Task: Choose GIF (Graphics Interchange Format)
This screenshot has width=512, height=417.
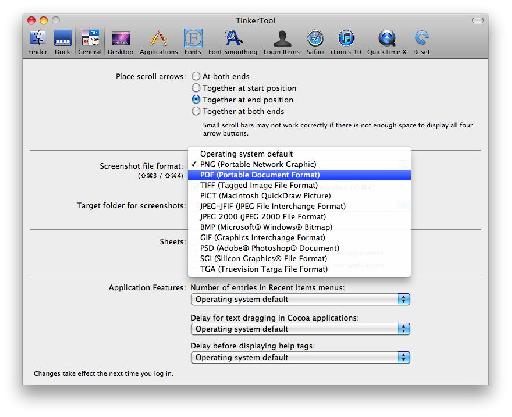Action: pyautogui.click(x=299, y=238)
